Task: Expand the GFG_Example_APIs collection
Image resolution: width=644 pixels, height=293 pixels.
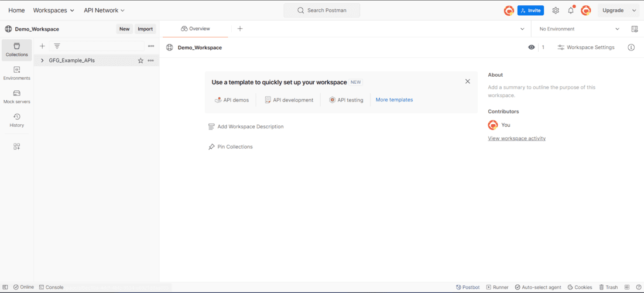Action: (42, 60)
